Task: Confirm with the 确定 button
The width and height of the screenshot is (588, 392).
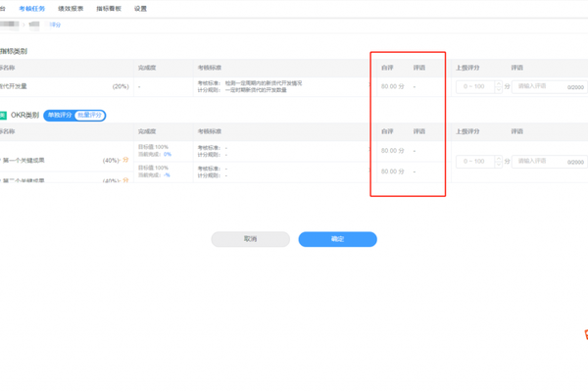Action: pos(337,239)
